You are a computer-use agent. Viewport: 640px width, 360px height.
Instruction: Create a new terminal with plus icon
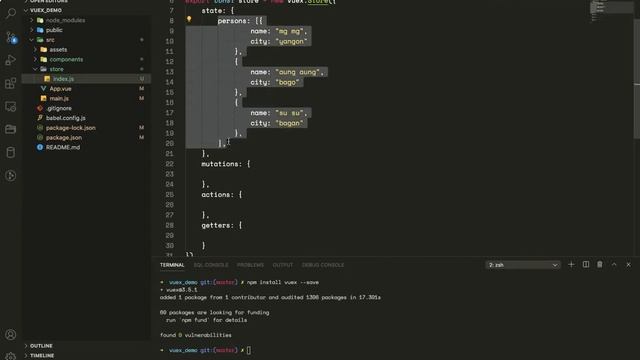coord(571,265)
